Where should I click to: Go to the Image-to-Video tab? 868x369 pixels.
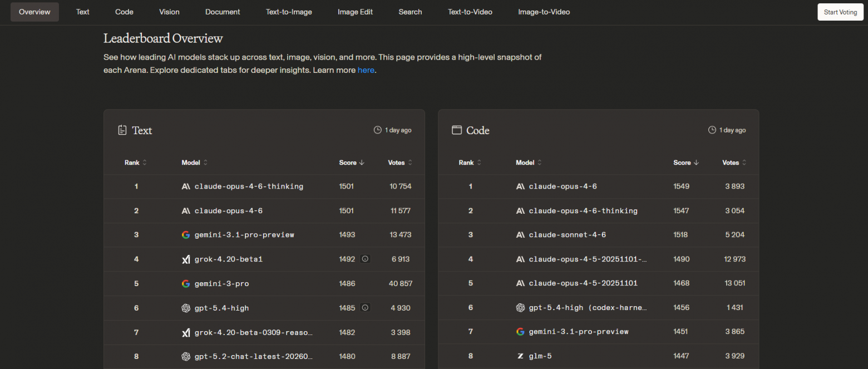[544, 12]
